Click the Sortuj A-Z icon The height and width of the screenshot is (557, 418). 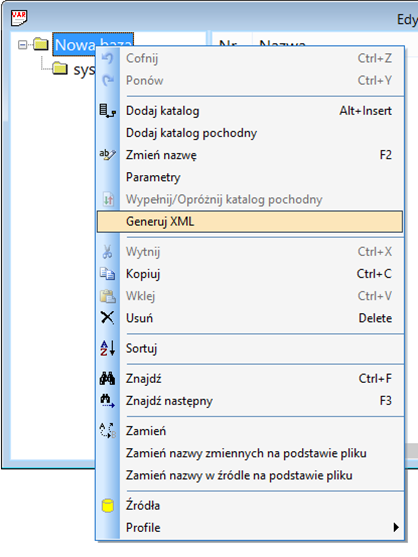click(108, 348)
